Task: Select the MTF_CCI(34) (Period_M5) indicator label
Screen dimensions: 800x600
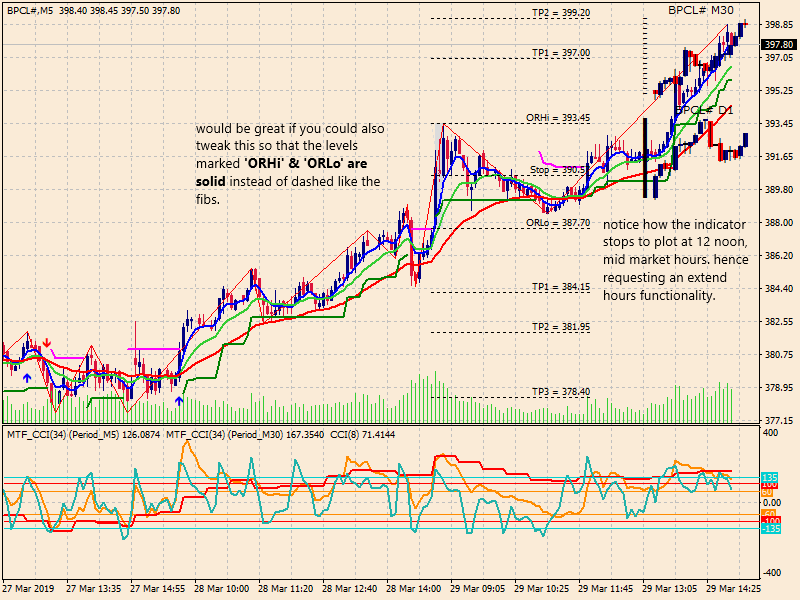Action: tap(83, 435)
